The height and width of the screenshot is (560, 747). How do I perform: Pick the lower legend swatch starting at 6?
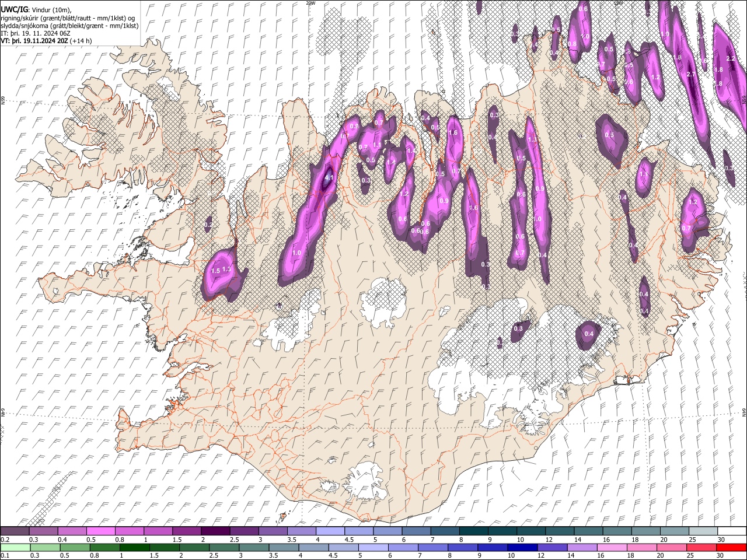(402, 547)
